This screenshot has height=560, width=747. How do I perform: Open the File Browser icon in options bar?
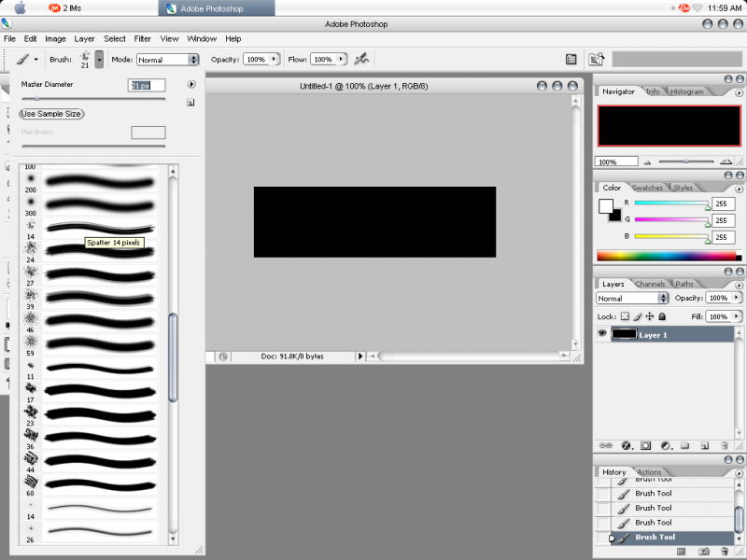point(597,59)
